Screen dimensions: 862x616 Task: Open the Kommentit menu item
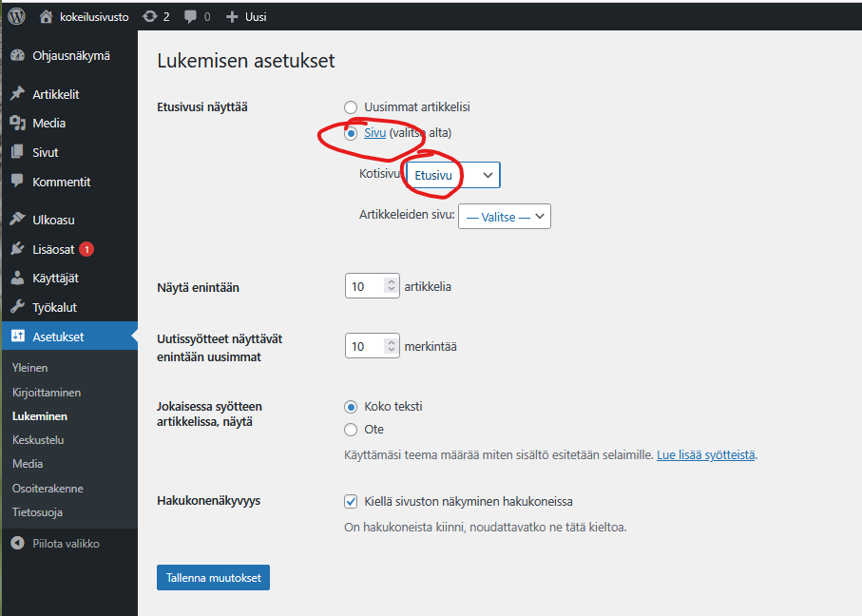pyautogui.click(x=69, y=182)
